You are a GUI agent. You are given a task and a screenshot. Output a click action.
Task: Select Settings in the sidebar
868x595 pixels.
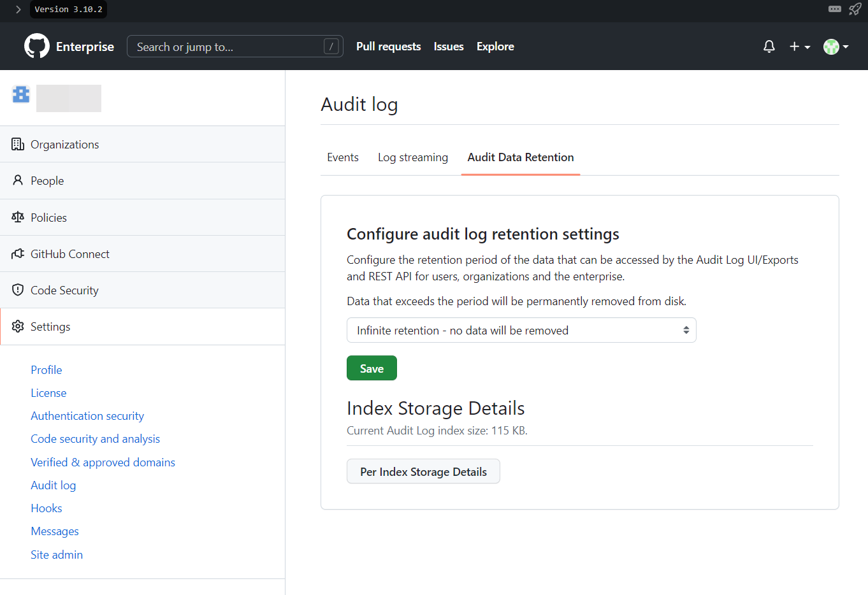tap(142, 326)
